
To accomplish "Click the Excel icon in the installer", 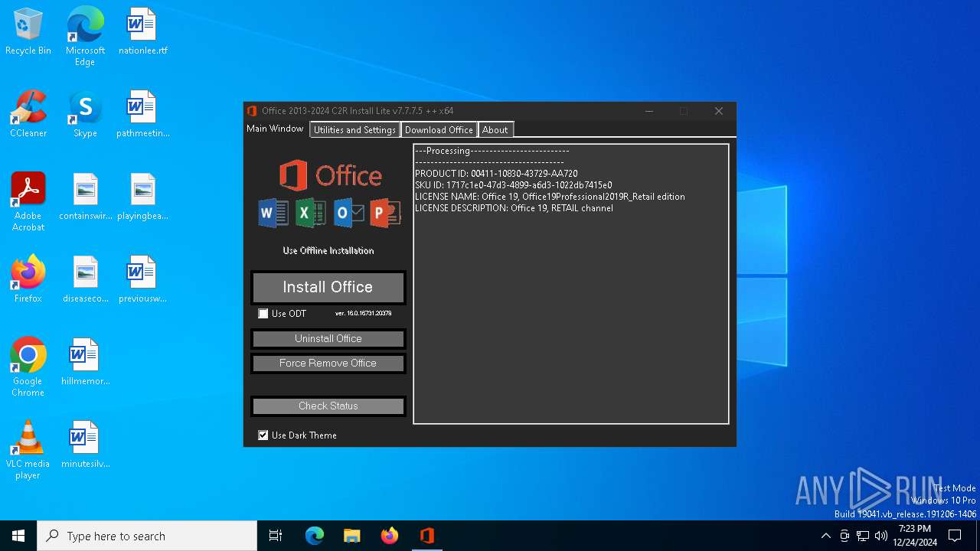I will (311, 213).
